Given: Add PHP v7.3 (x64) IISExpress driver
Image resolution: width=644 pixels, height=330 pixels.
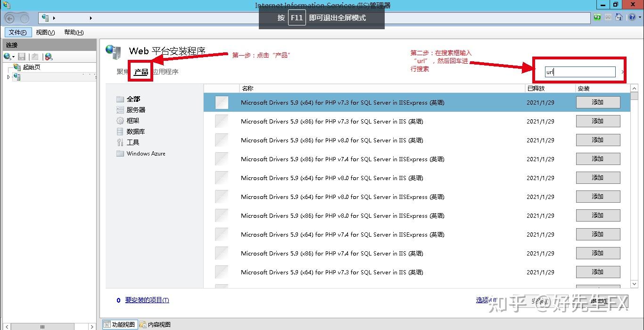Looking at the screenshot, I should click(598, 102).
